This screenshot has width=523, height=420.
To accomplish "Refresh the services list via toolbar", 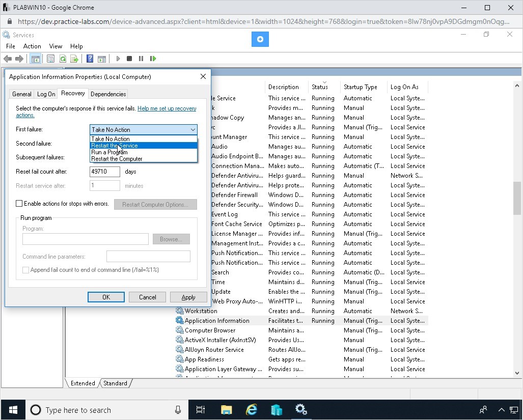I will pyautogui.click(x=63, y=59).
